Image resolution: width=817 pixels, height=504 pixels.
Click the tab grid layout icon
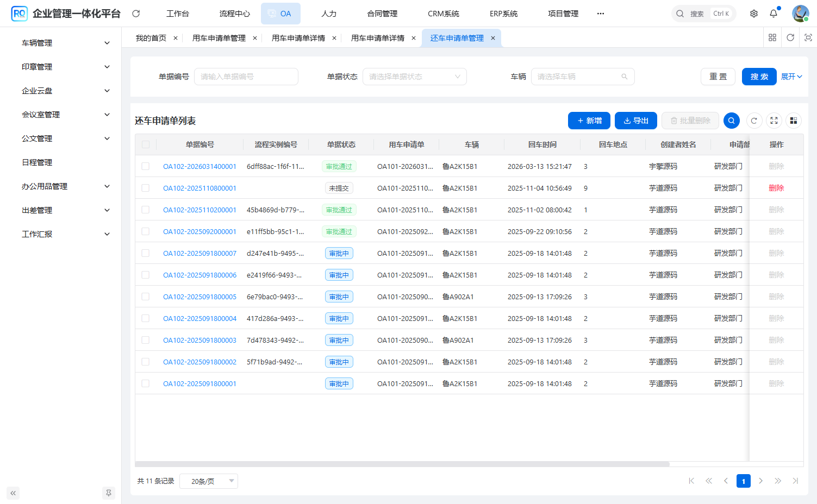[x=772, y=37]
